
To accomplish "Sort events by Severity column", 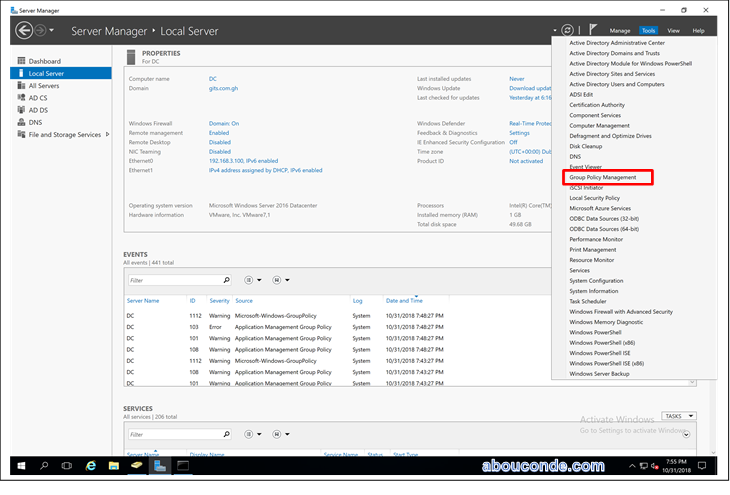I will [219, 301].
